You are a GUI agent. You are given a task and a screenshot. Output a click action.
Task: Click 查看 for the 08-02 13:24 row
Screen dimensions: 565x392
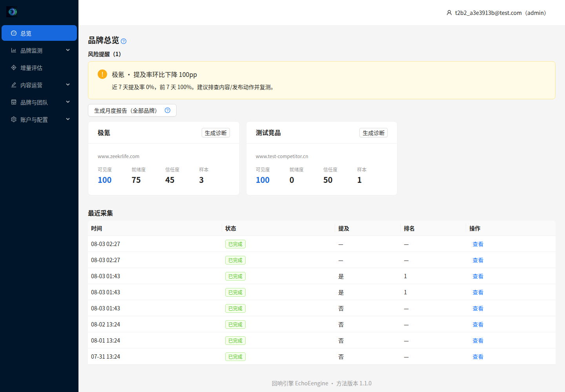click(x=478, y=325)
